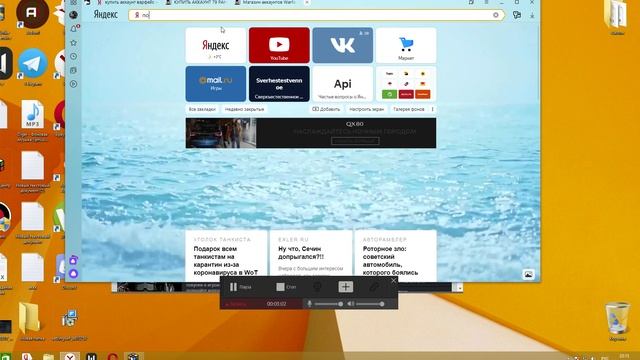
Task: Click the QX80 advertisement banner
Action: [311, 133]
